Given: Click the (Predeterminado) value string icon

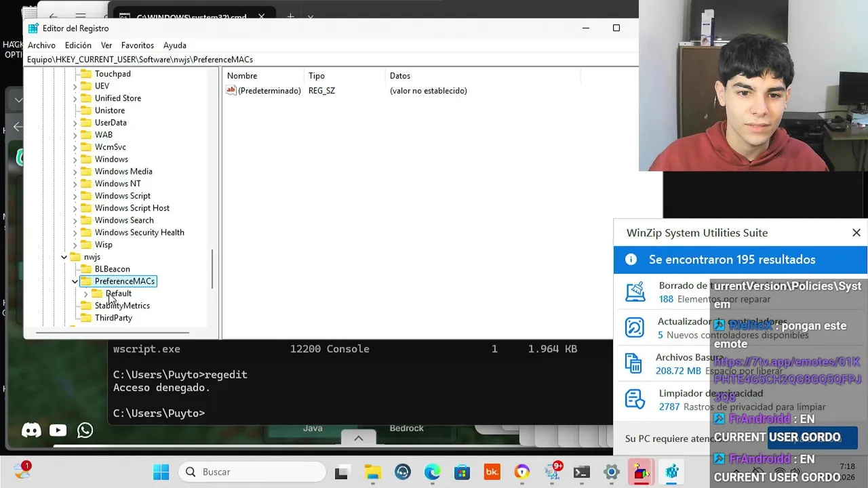Looking at the screenshot, I should (231, 90).
